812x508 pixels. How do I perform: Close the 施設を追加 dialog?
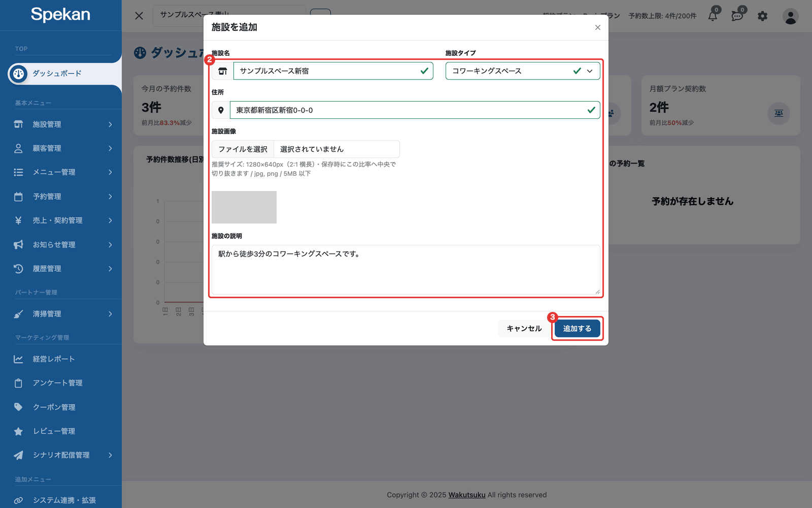click(x=598, y=27)
